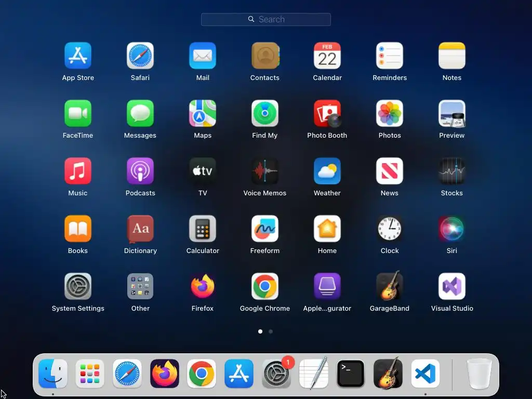Image resolution: width=532 pixels, height=399 pixels.
Task: Open the Stocks app
Action: pyautogui.click(x=452, y=171)
